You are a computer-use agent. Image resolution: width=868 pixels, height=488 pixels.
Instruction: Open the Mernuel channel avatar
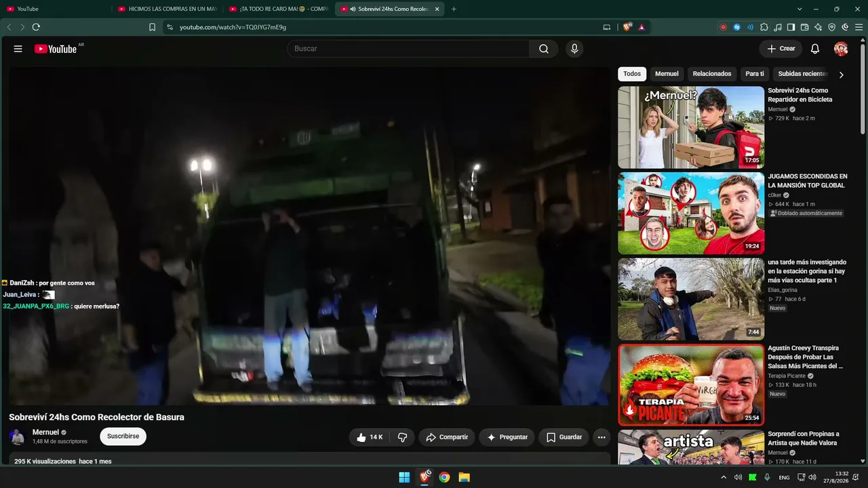click(17, 437)
